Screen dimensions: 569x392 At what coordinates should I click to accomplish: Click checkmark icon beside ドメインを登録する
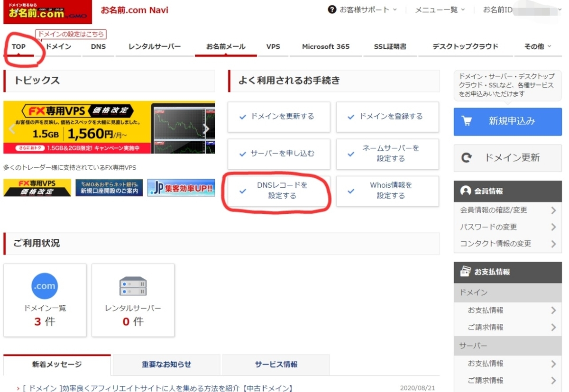[x=351, y=117]
